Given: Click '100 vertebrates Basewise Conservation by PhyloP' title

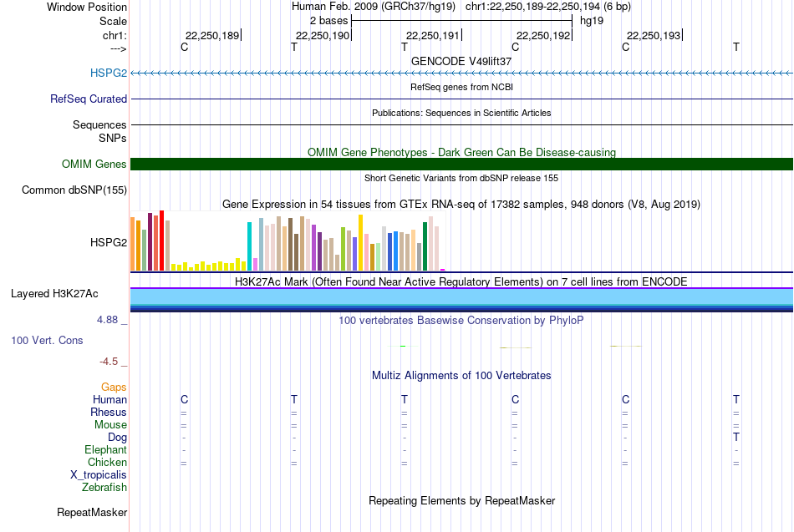Looking at the screenshot, I should pos(461,321).
